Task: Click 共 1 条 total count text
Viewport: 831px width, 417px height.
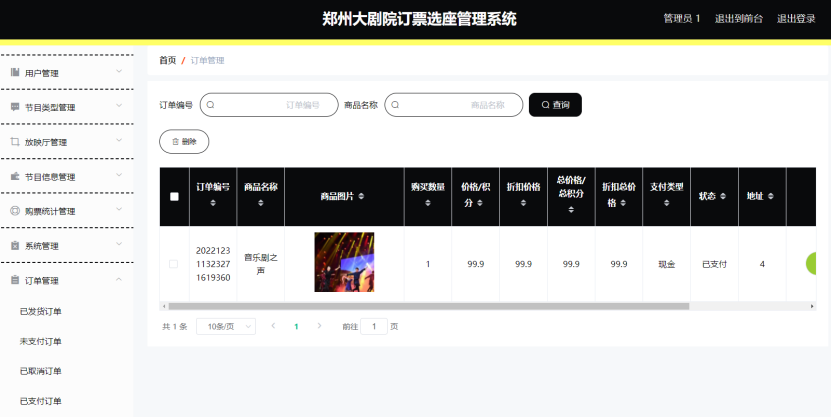Action: point(175,326)
